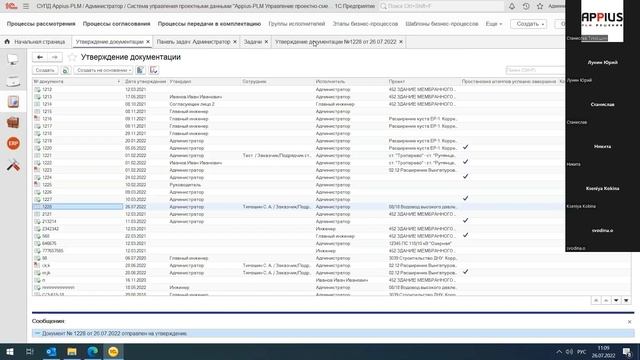Open Microsoft Edge from the taskbar
The height and width of the screenshot is (360, 640).
click(93, 352)
